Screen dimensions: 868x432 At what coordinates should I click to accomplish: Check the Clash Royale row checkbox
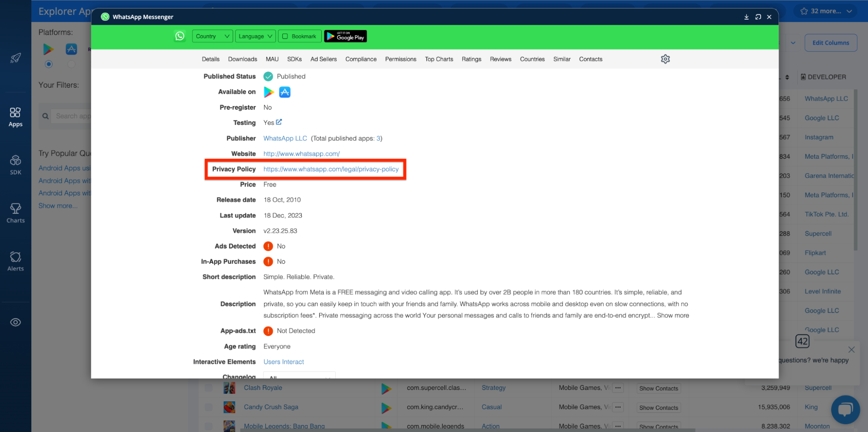(209, 388)
